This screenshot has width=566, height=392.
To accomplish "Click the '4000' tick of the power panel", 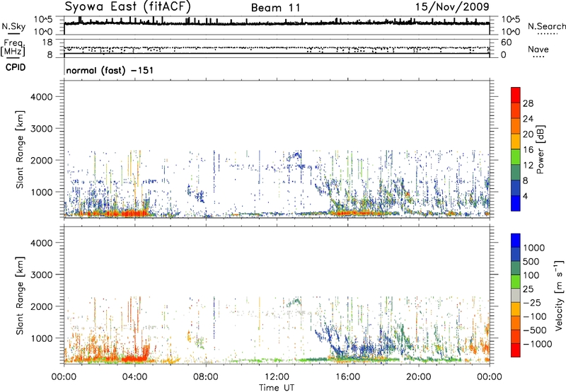I will 41,97.
